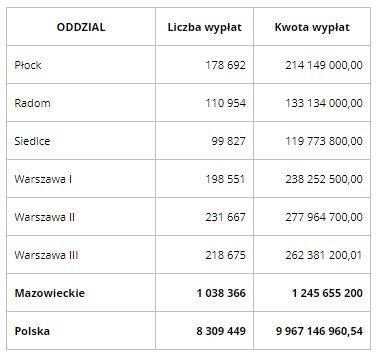Click the bold Mazowieckie row label
379x360 pixels.
click(x=50, y=293)
